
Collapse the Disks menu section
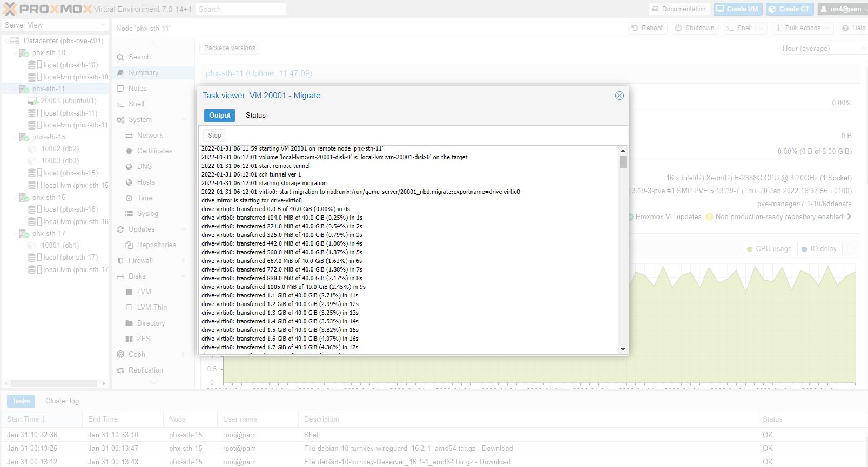click(x=184, y=276)
